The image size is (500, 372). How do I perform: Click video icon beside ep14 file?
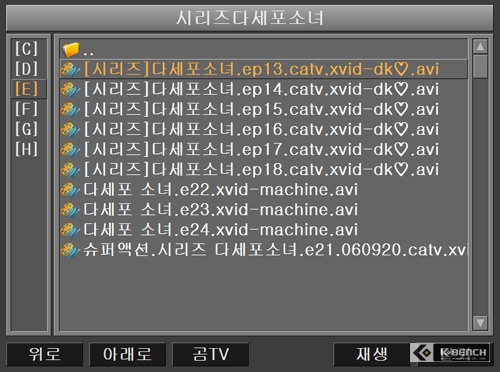point(70,90)
